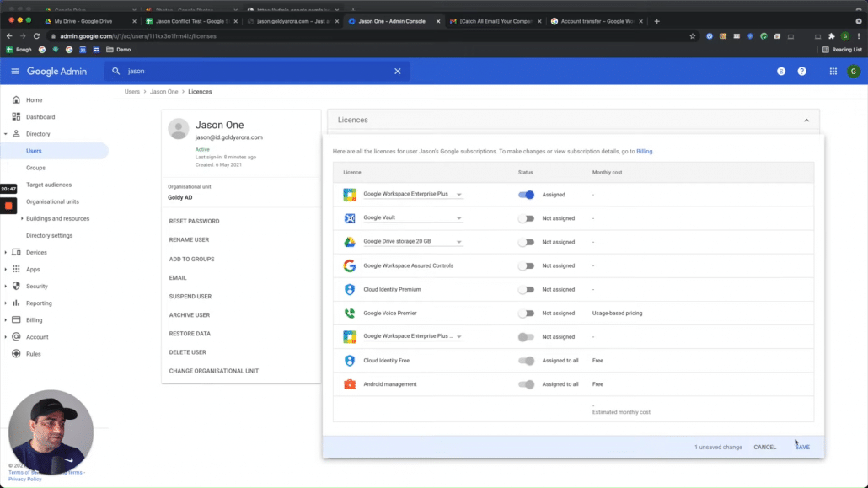Click Jason One's profile avatar
The height and width of the screenshot is (488, 868).
179,128
